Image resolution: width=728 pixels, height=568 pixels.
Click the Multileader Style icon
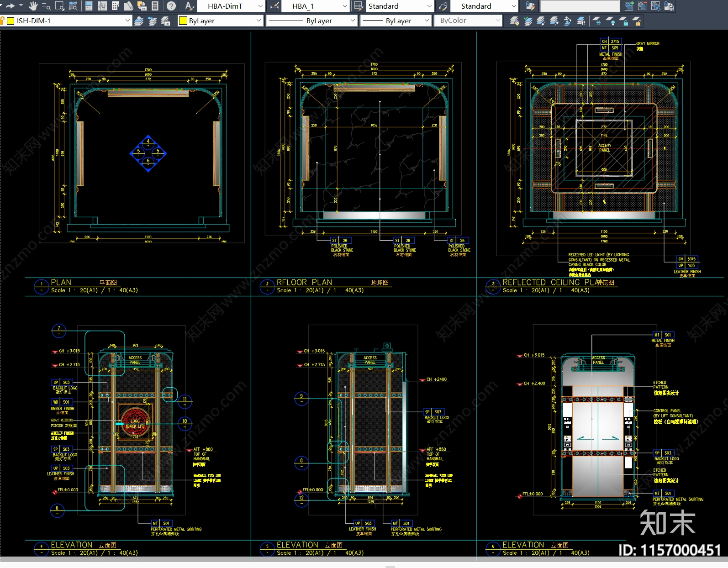(x=443, y=6)
